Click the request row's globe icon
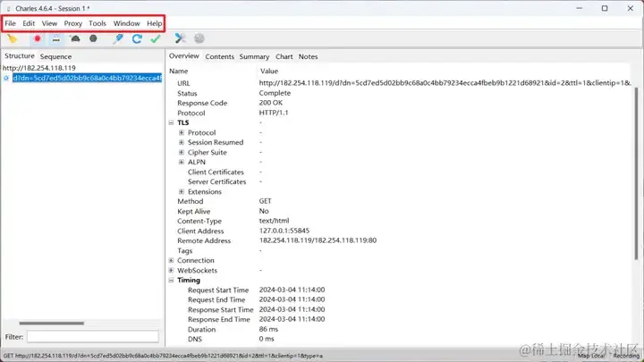The image size is (644, 362). 6,78
